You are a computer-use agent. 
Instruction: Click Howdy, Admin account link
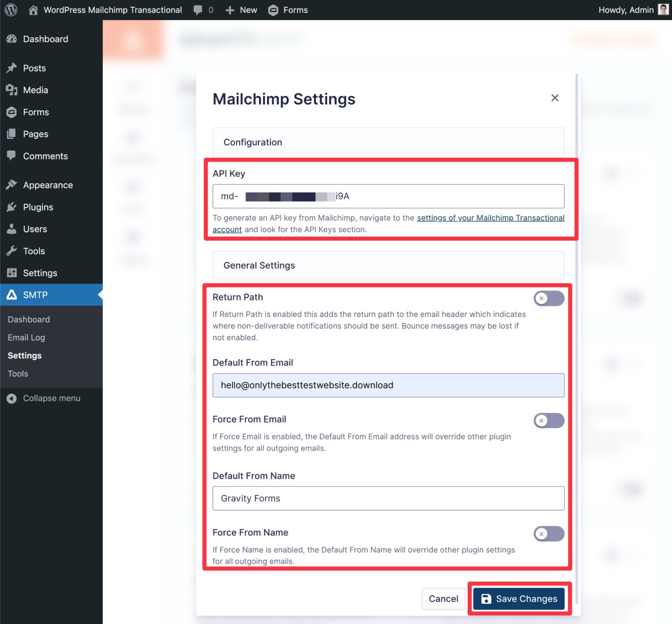[x=626, y=10]
